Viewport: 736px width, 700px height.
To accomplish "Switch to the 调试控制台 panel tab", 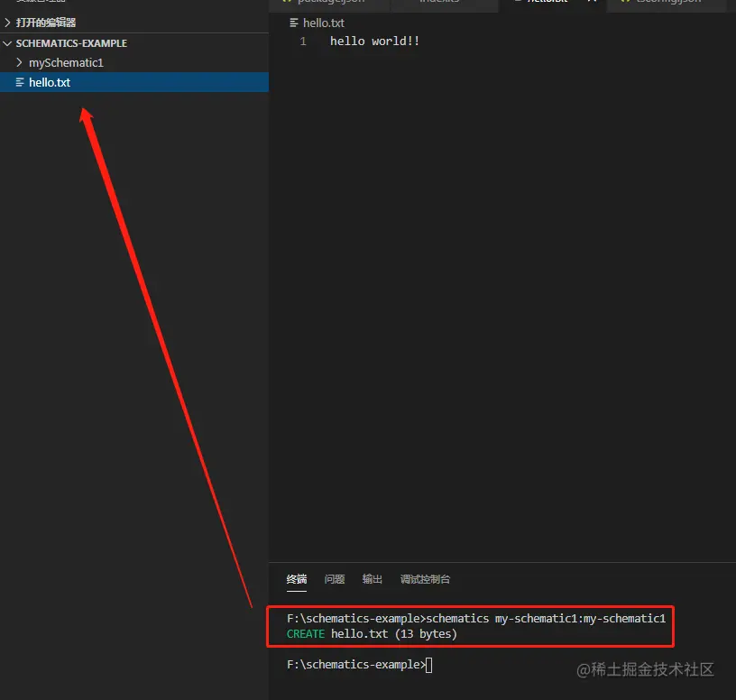I will point(425,579).
